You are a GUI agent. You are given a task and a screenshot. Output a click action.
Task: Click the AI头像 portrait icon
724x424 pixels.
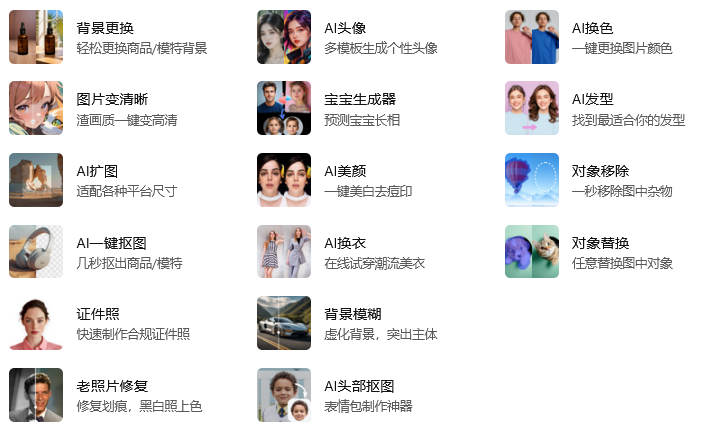(x=284, y=37)
